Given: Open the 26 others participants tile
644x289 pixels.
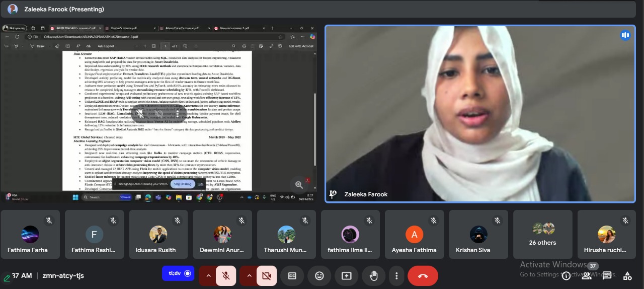Looking at the screenshot, I should 542,235.
